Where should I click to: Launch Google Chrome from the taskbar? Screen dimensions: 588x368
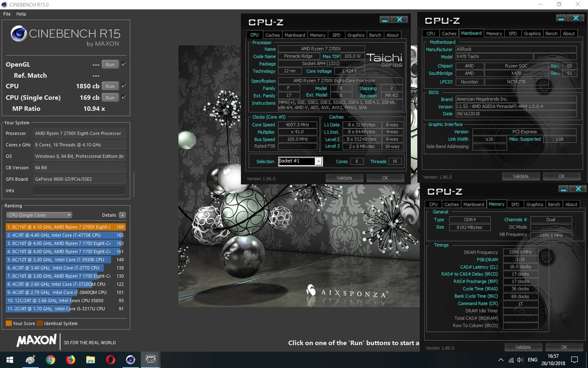coord(51,360)
